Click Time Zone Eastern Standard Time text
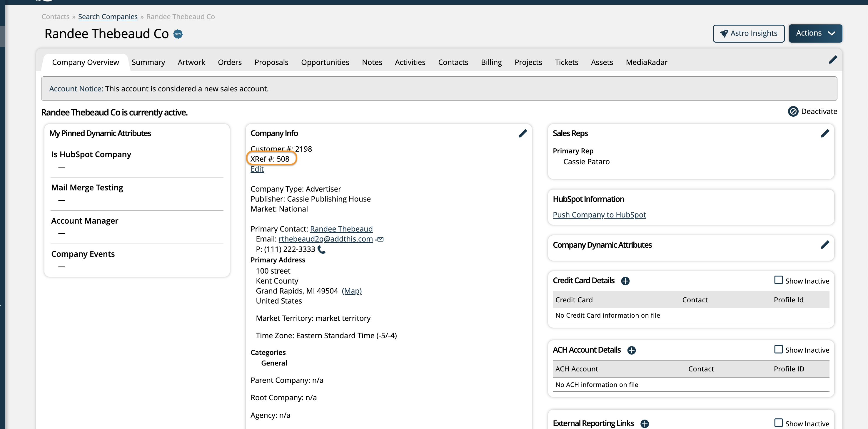The image size is (868, 429). (326, 336)
